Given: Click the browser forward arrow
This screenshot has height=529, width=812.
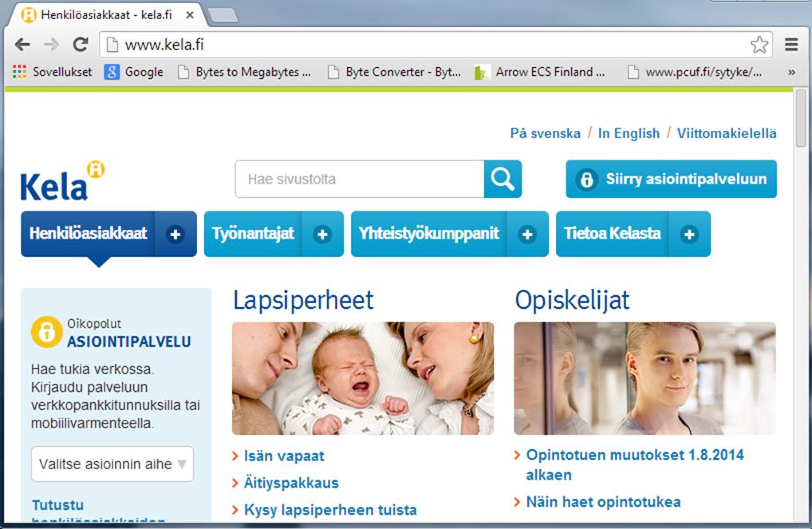Looking at the screenshot, I should click(51, 45).
